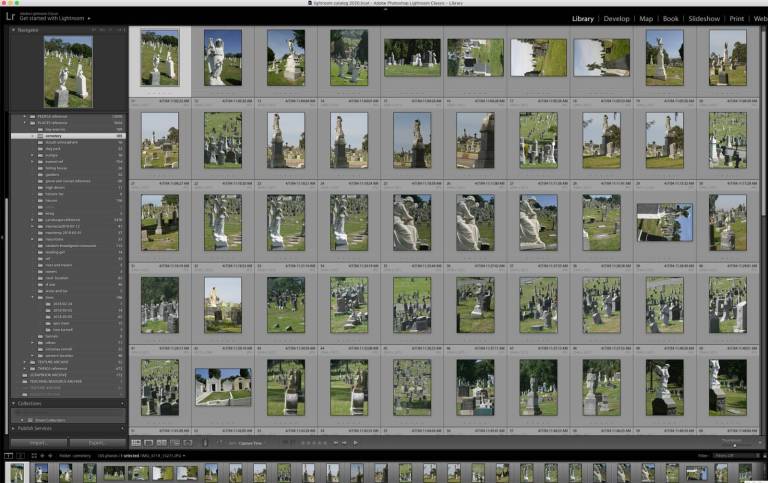Switch to Loupe view in toolbar

tap(149, 442)
